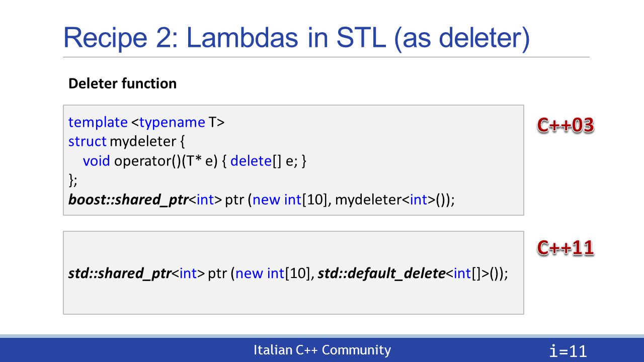Click the 'Deleter function' heading
This screenshot has height=362, width=644.
click(x=122, y=83)
